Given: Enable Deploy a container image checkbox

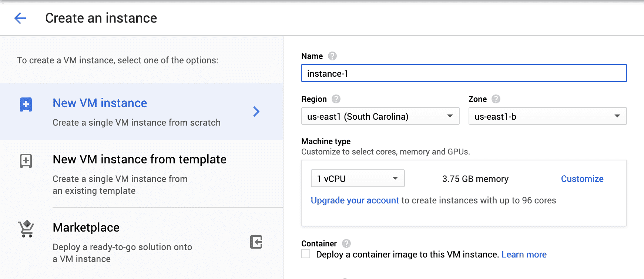Looking at the screenshot, I should (x=306, y=254).
